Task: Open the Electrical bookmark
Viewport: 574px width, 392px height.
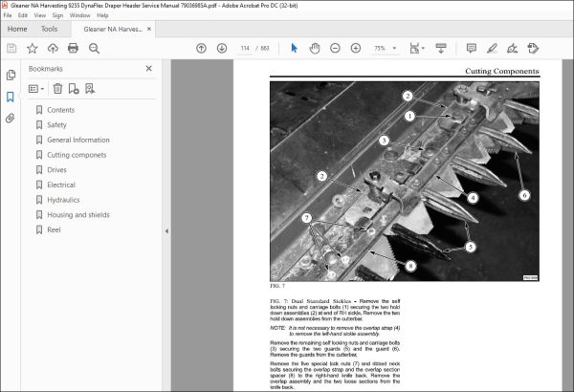Action: (x=61, y=185)
